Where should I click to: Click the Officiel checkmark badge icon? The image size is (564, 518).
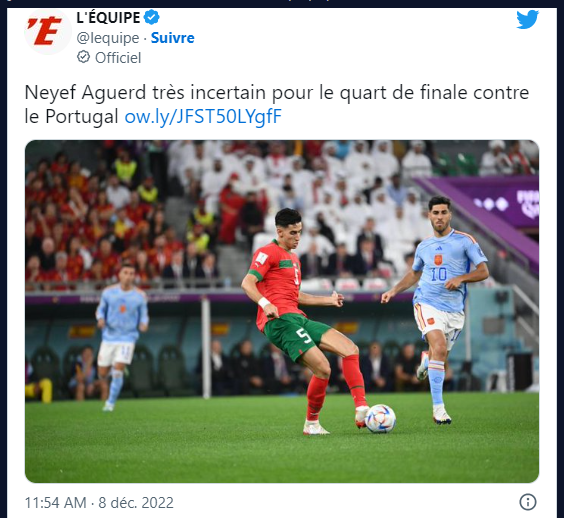coord(83,57)
